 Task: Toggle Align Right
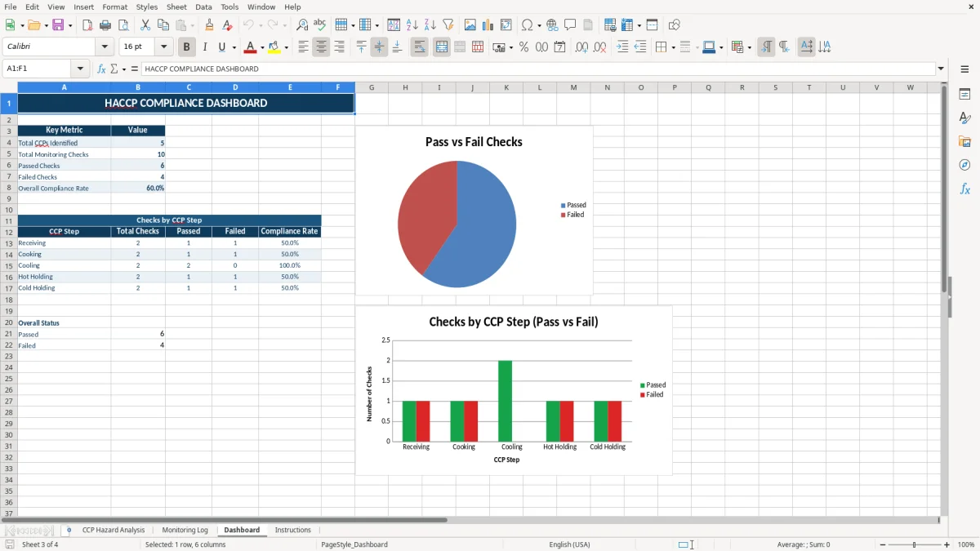(x=339, y=47)
